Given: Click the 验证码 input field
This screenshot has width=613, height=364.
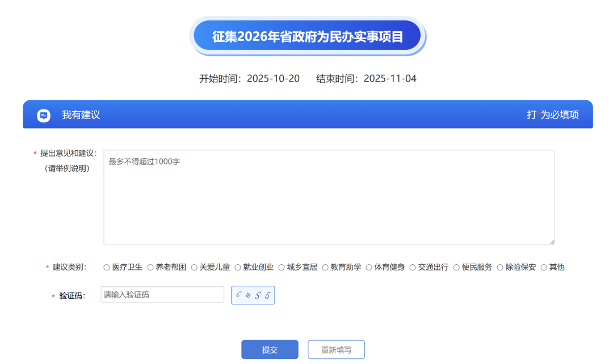Looking at the screenshot, I should tap(162, 295).
